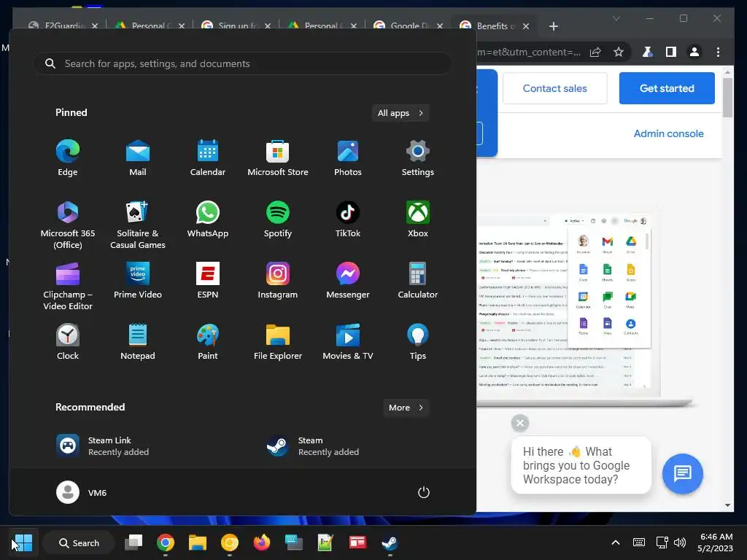This screenshot has height=560, width=747.
Task: Launch Spotify
Action: pyautogui.click(x=278, y=219)
